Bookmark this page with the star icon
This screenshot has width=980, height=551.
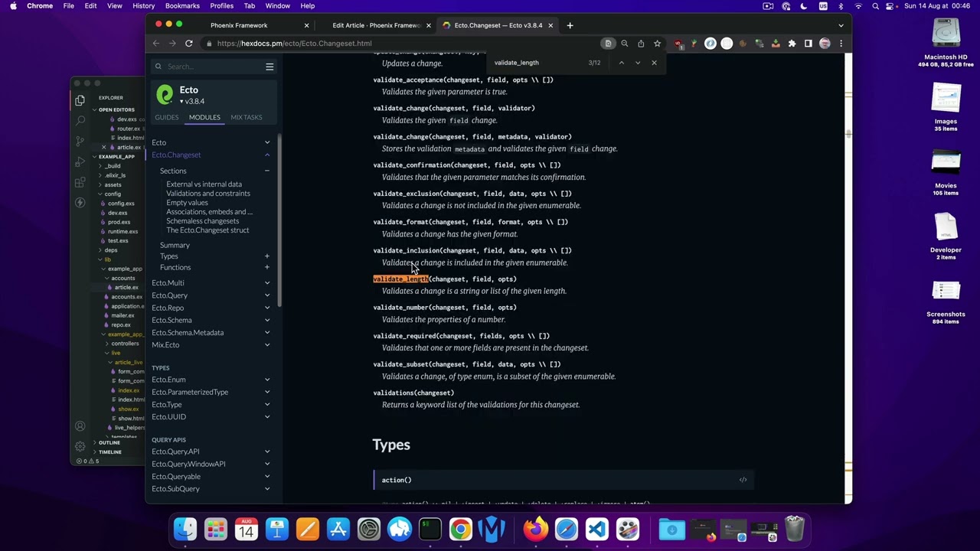[657, 44]
